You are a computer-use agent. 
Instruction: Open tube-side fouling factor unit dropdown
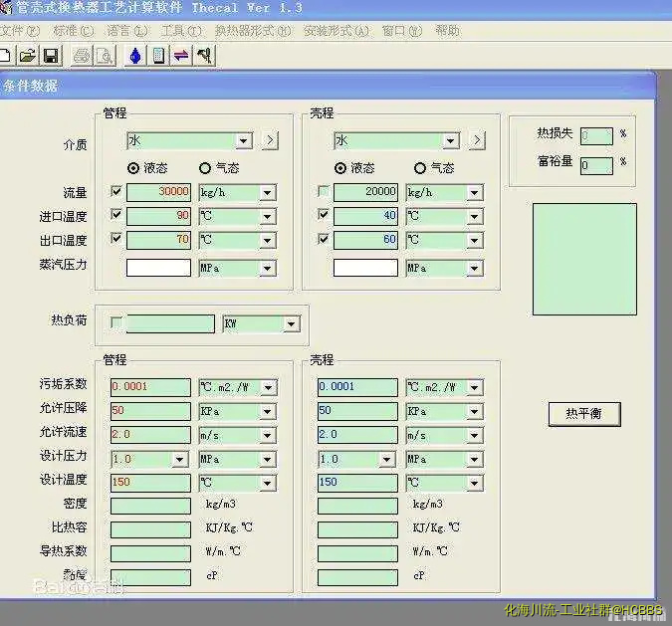point(268,388)
